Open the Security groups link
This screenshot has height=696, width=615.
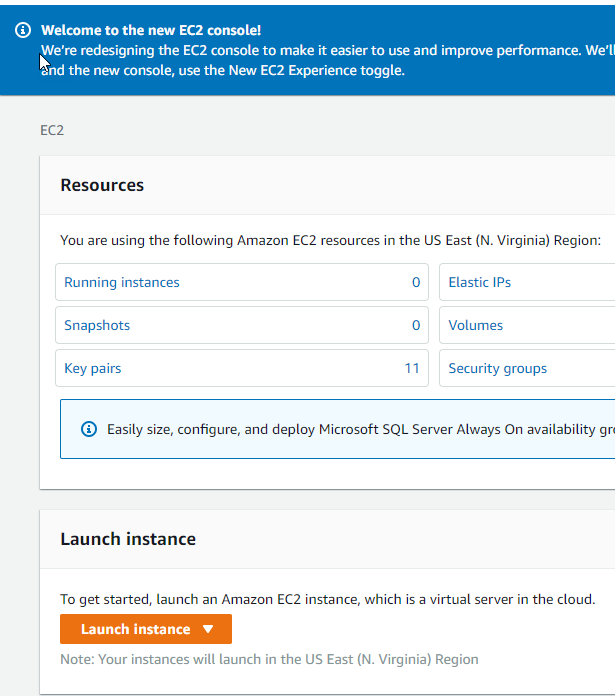click(497, 368)
